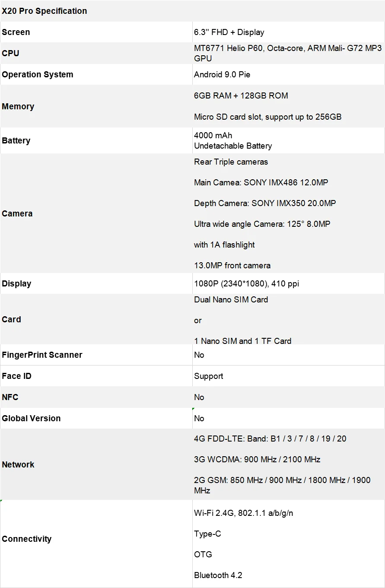
Task: Select the Dual Nano SIM Card text
Action: [x=231, y=299]
